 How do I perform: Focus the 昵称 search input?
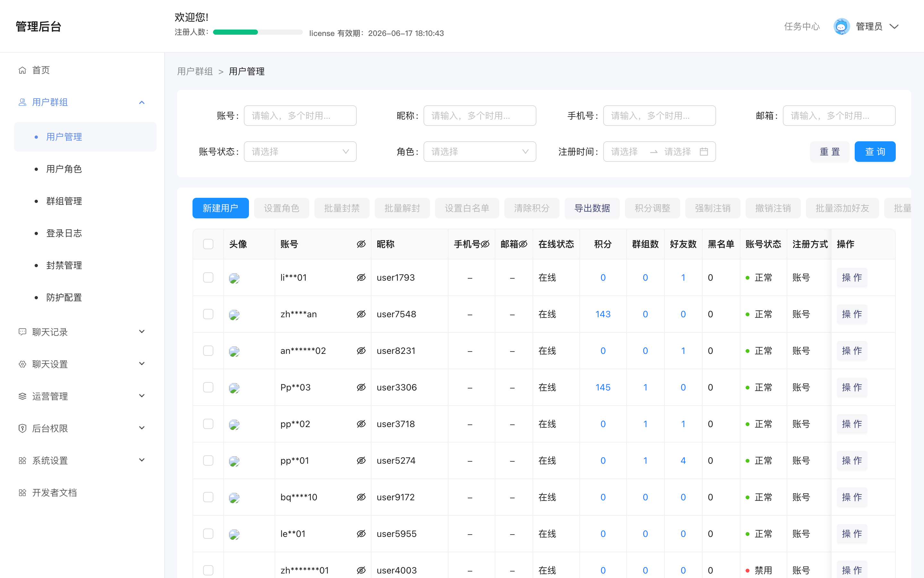pos(480,116)
